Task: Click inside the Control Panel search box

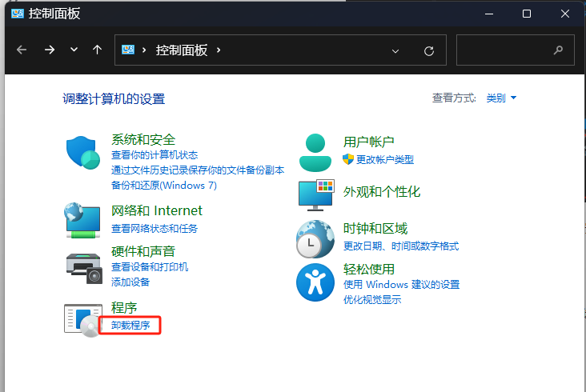Action: pyautogui.click(x=516, y=50)
